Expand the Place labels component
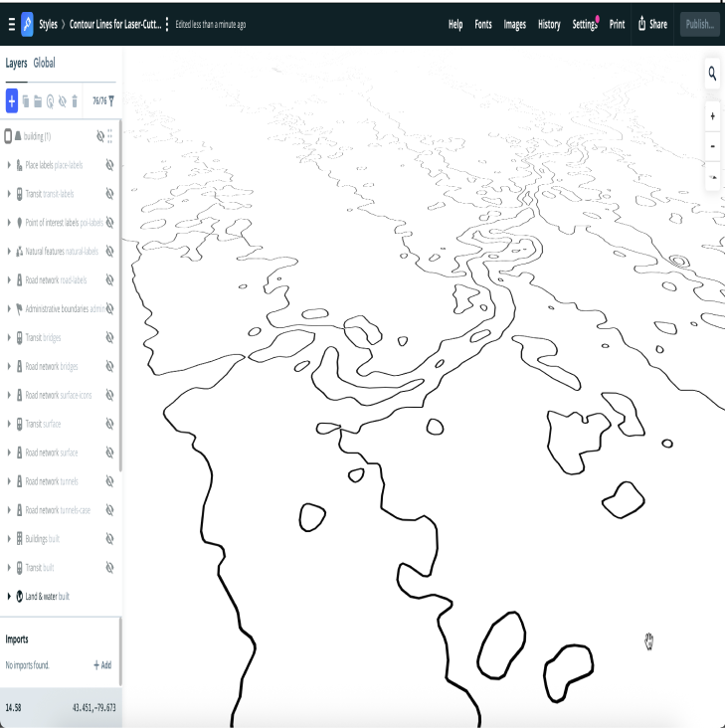Image resolution: width=725 pixels, height=728 pixels. pos(9,165)
